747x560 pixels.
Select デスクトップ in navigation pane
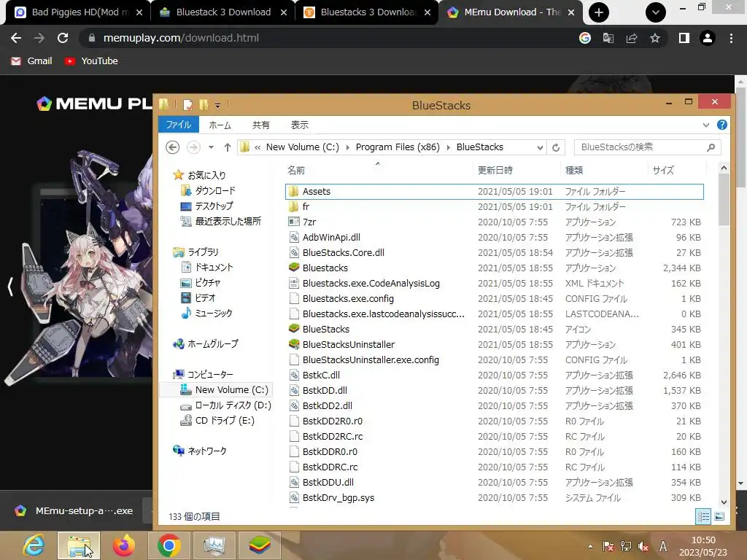point(206,206)
